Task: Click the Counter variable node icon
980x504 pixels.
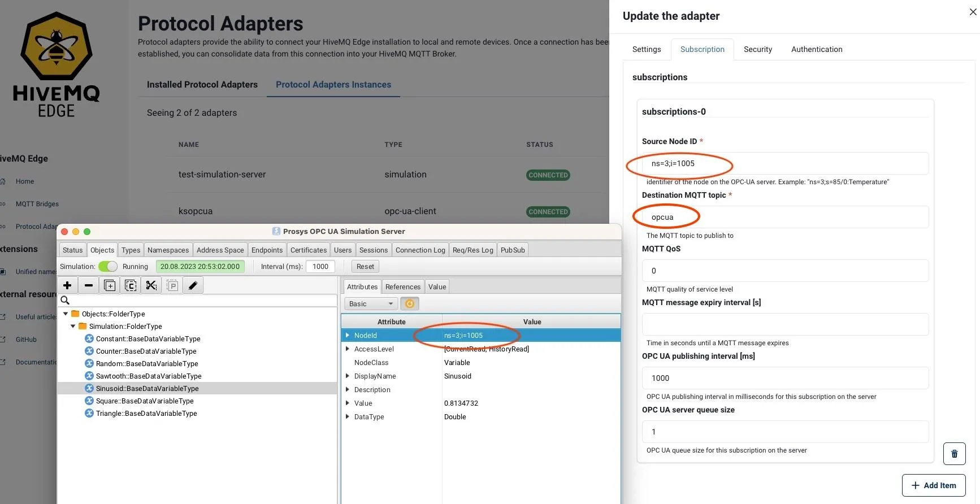Action: click(x=89, y=351)
